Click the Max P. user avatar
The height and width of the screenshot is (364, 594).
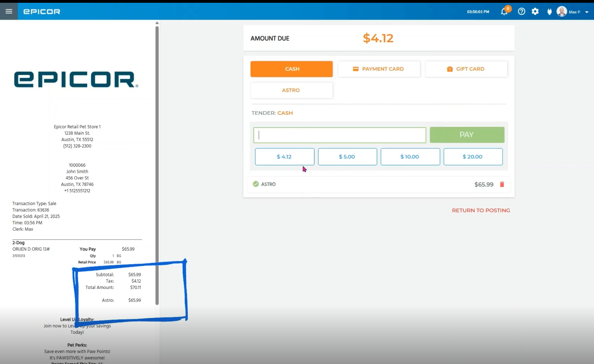click(561, 12)
